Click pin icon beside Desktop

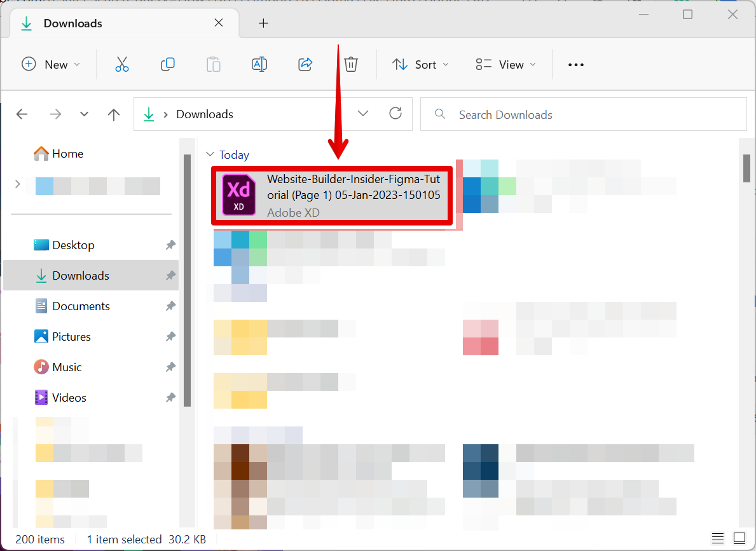pos(170,245)
